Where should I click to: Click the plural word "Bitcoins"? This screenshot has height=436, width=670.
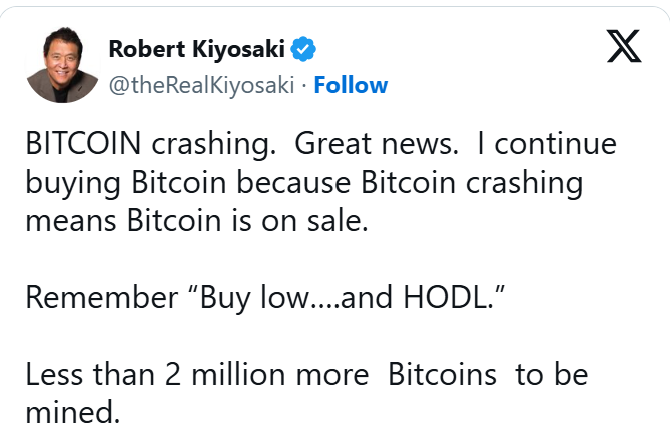pyautogui.click(x=442, y=374)
